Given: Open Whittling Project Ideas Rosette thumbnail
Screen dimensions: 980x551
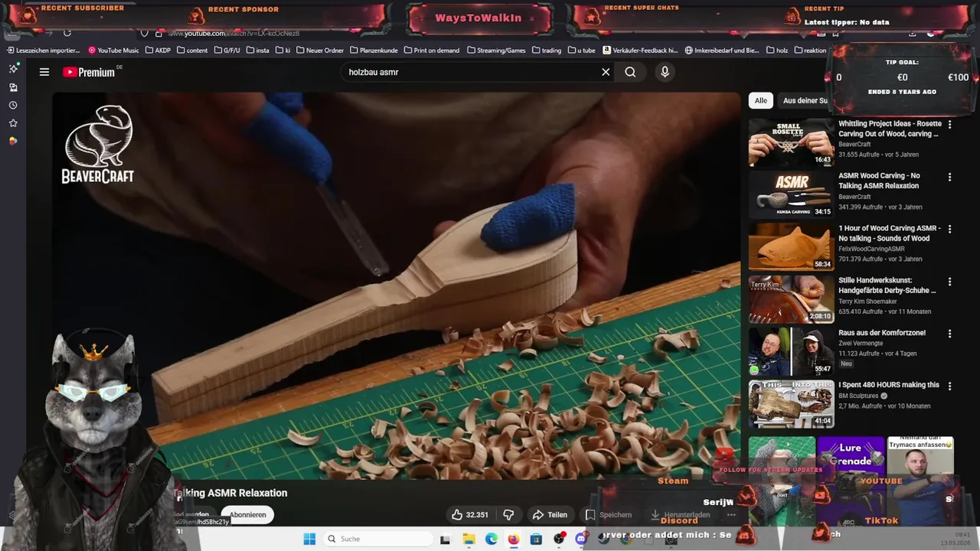Looking at the screenshot, I should click(791, 142).
